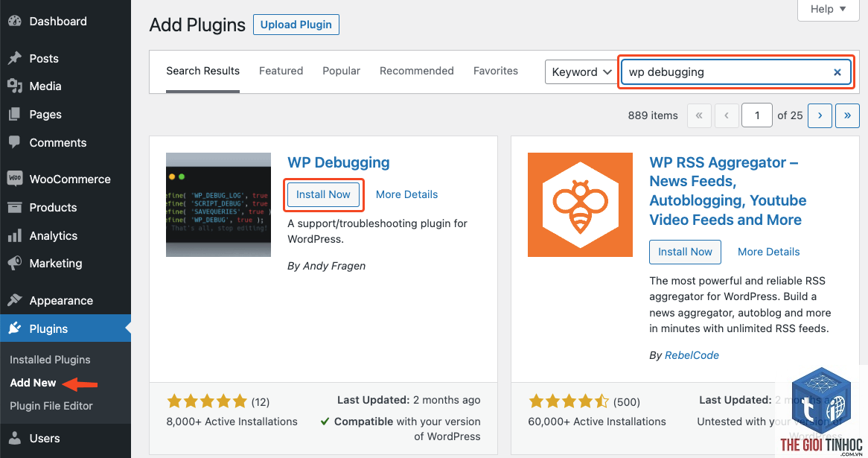Open the Marketing menu item

pos(66,263)
